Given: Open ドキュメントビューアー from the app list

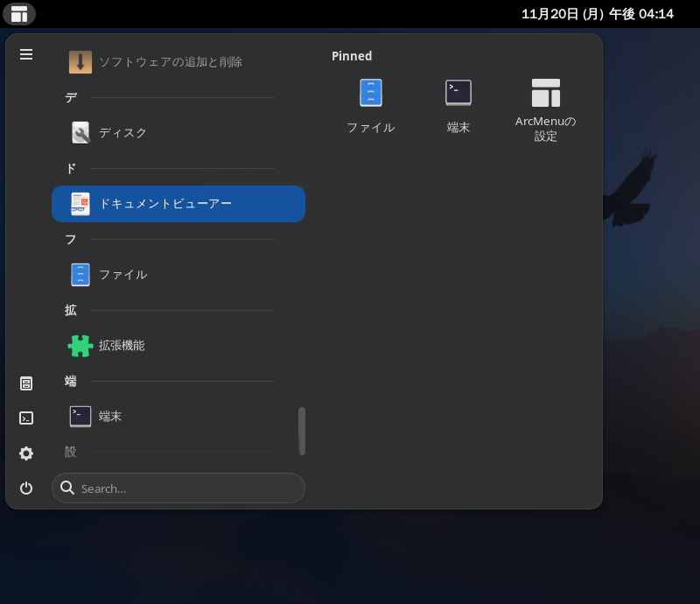Looking at the screenshot, I should [x=178, y=204].
